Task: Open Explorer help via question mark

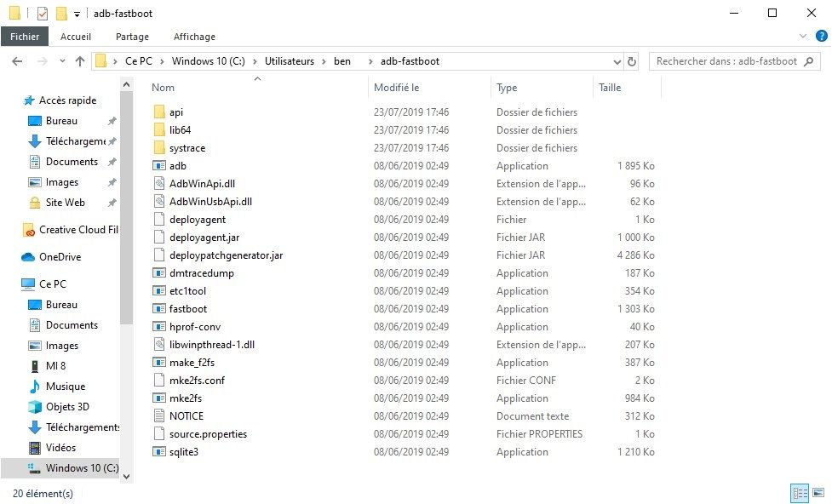Action: (822, 36)
